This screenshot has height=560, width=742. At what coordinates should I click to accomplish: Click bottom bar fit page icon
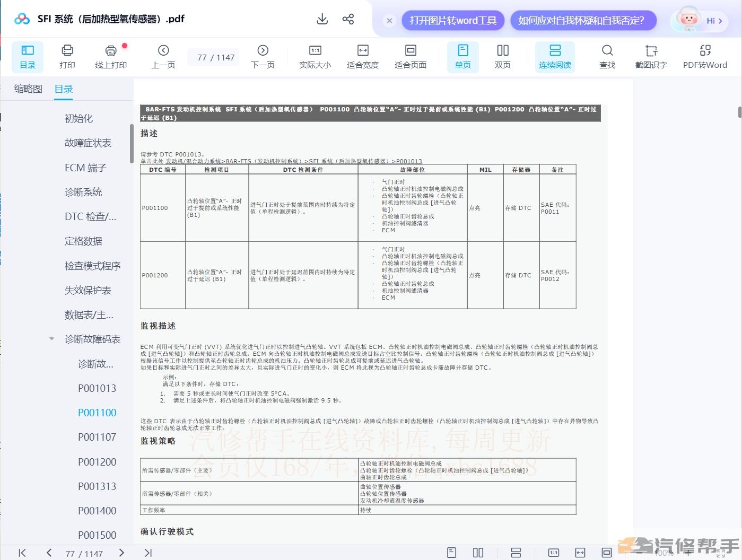pyautogui.click(x=607, y=553)
